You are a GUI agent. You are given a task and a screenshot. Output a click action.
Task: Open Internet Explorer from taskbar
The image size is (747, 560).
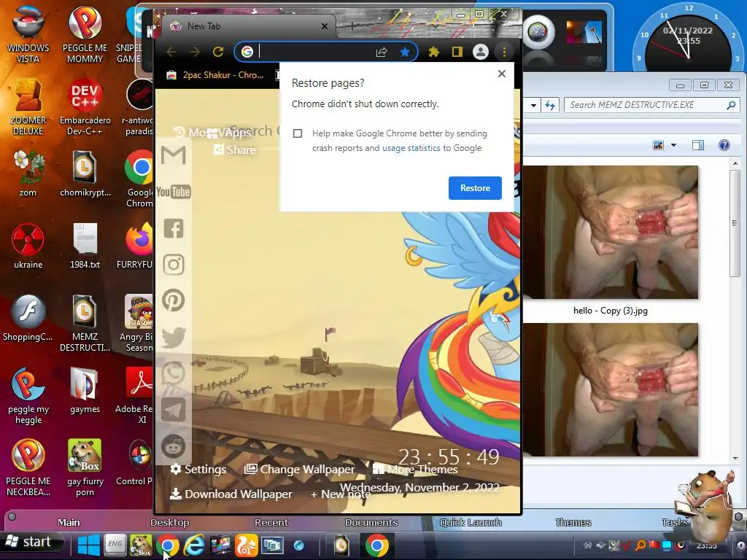(x=194, y=545)
